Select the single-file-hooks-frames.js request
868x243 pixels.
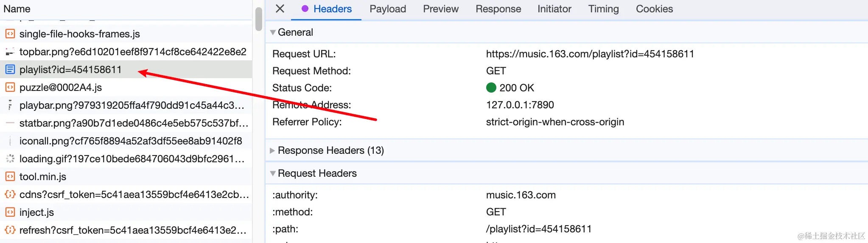[x=126, y=34]
